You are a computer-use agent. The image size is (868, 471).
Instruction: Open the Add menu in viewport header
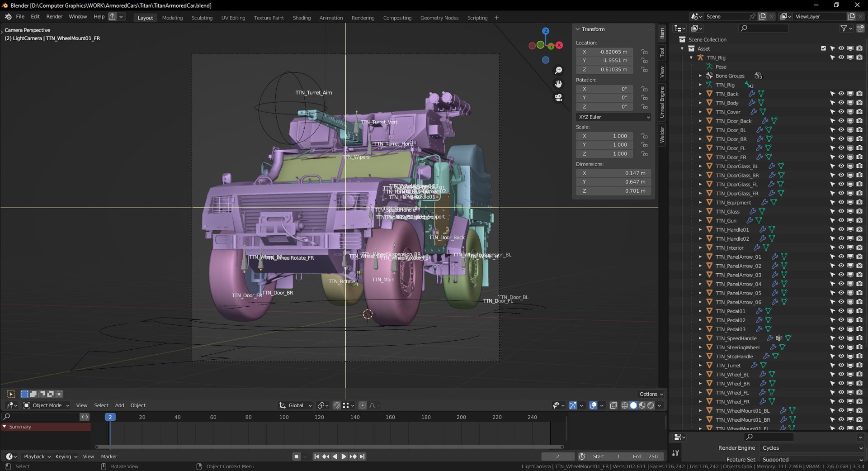[119, 405]
